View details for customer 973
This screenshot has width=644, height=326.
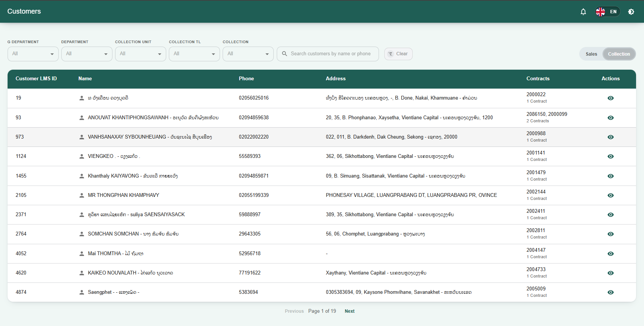(611, 137)
